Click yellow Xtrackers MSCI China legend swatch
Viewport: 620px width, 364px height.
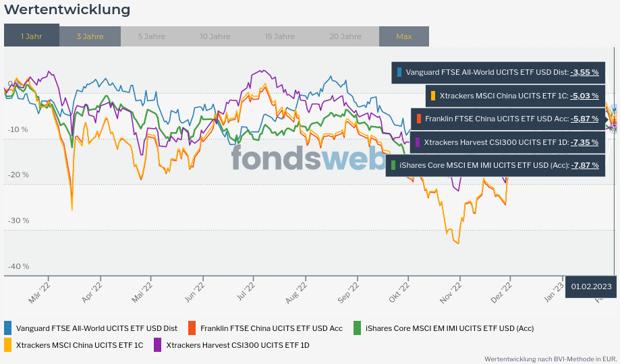pos(8,345)
